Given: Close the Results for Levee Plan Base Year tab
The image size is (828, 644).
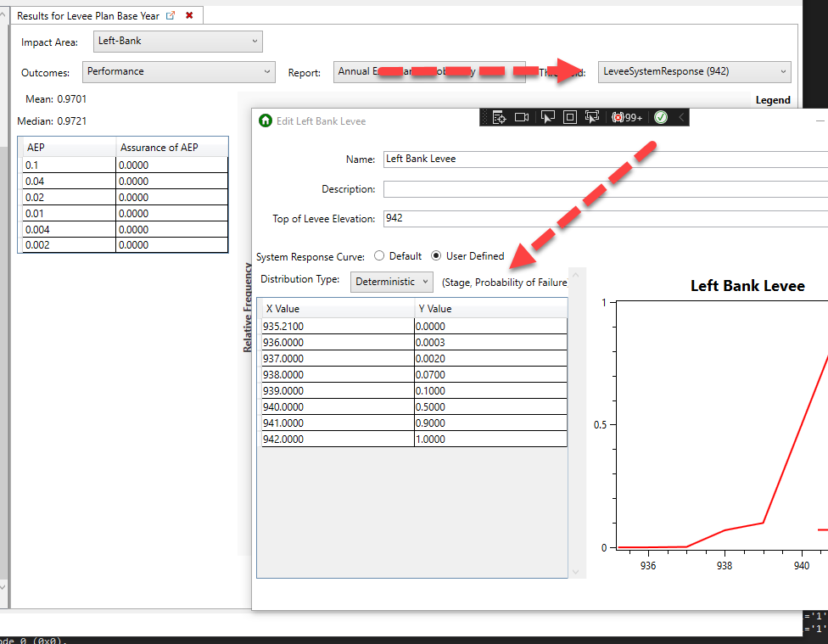Looking at the screenshot, I should click(x=191, y=14).
